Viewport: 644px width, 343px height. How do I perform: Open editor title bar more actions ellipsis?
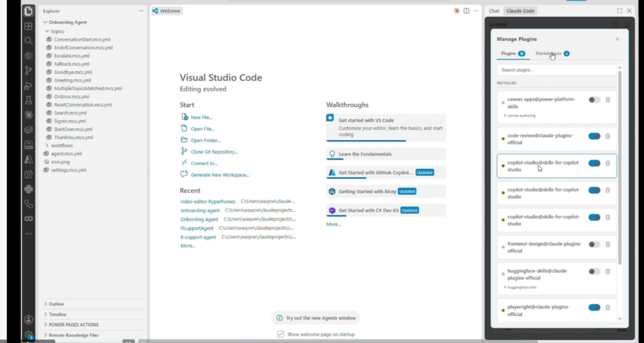tap(476, 11)
